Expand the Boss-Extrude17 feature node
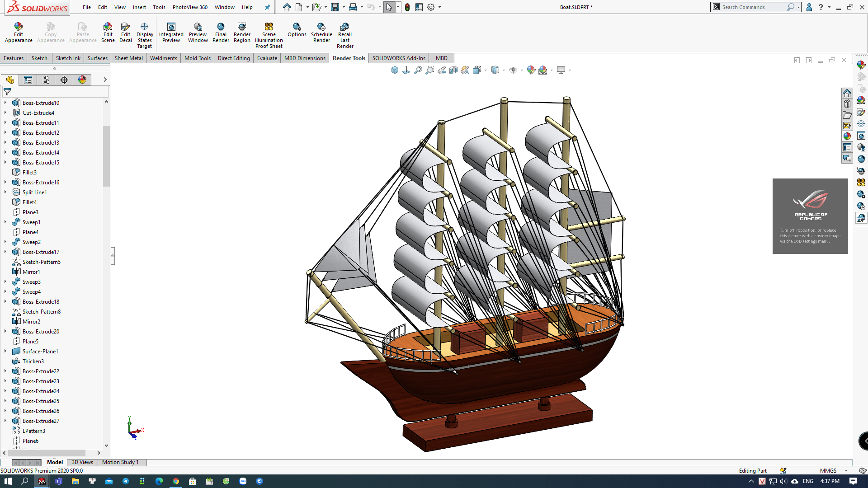Screen dimensions: 868x488 (x=5, y=252)
